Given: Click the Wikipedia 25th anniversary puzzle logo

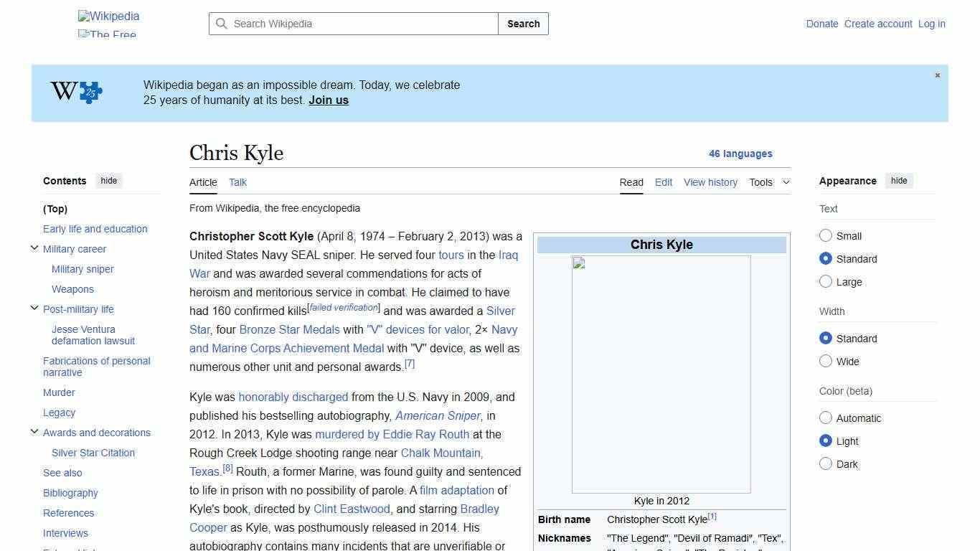Looking at the screenshot, I should [75, 92].
